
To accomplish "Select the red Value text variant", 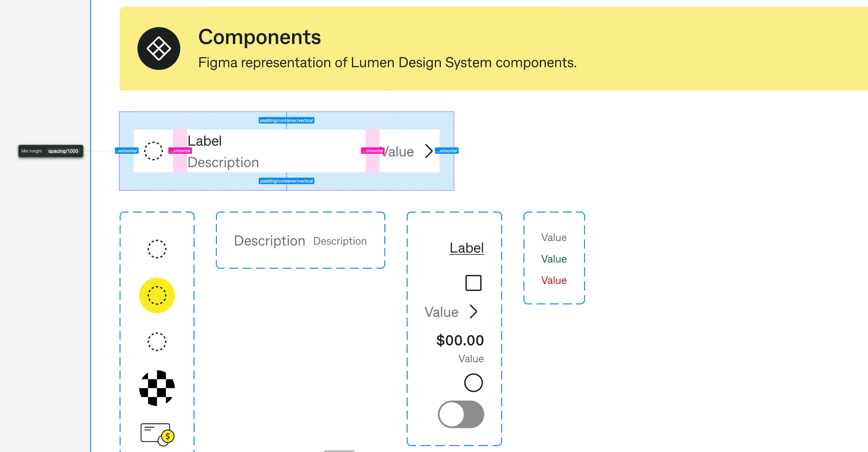I will (554, 280).
